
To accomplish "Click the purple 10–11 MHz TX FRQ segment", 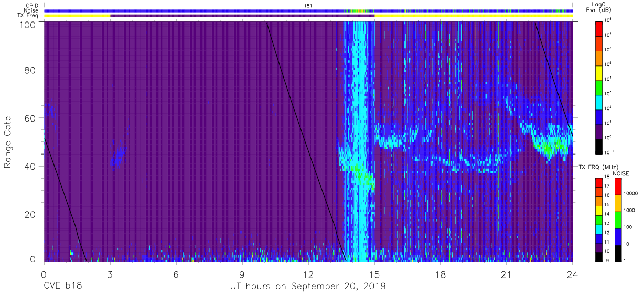I will 599,247.
